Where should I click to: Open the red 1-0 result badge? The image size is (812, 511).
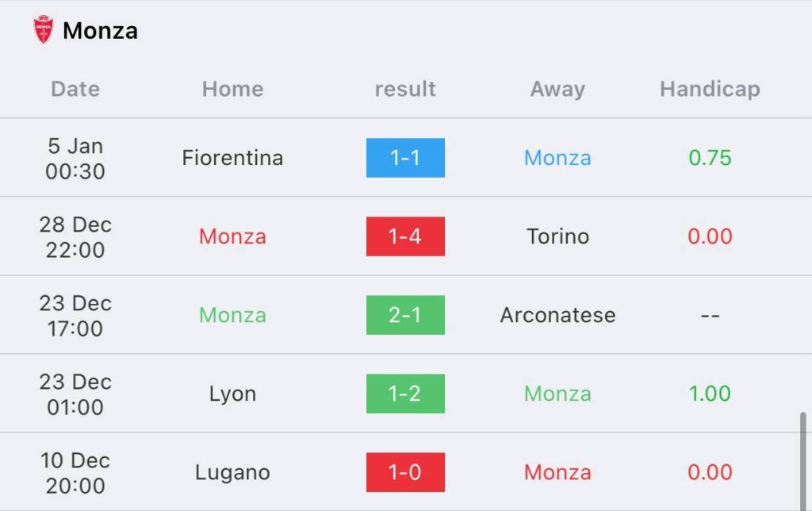(x=405, y=472)
